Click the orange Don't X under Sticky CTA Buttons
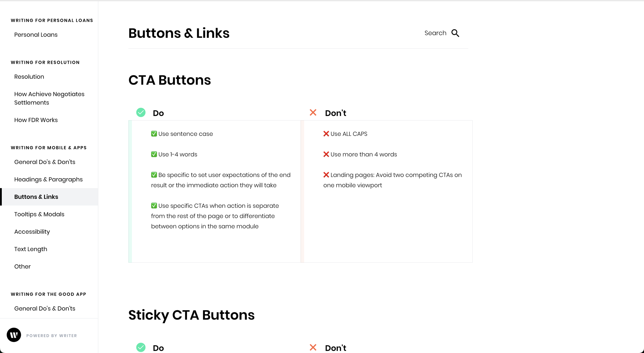This screenshot has height=353, width=644. click(313, 347)
